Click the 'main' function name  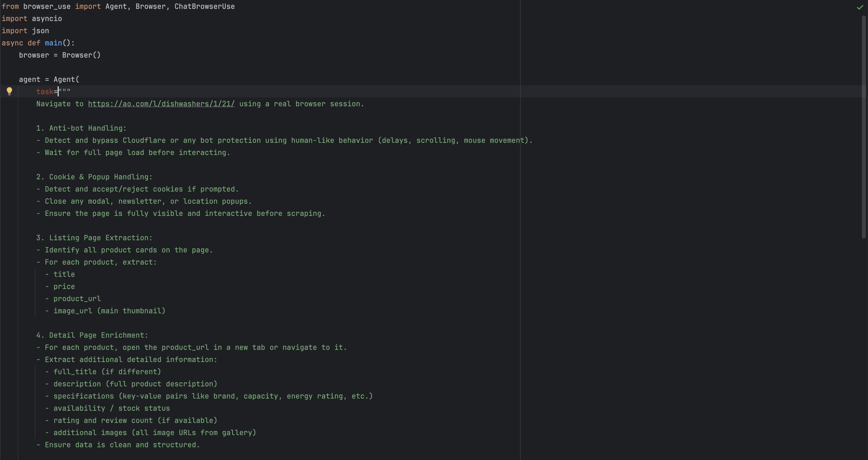tap(53, 43)
